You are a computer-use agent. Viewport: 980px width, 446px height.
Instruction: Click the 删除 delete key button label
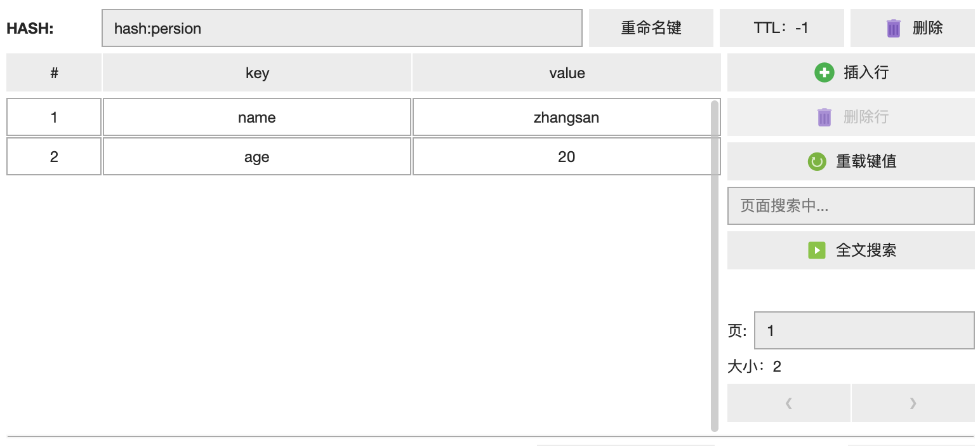(927, 28)
